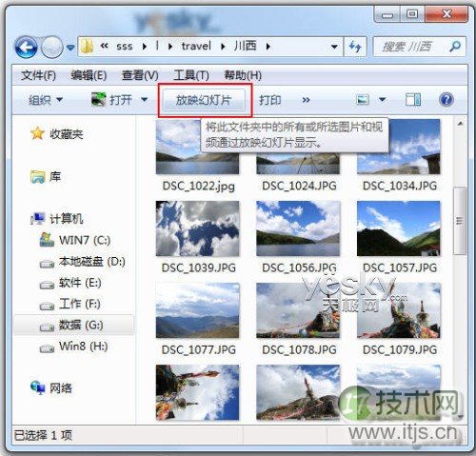
Task: Open the view options dropdown arrow
Action: [x=383, y=100]
